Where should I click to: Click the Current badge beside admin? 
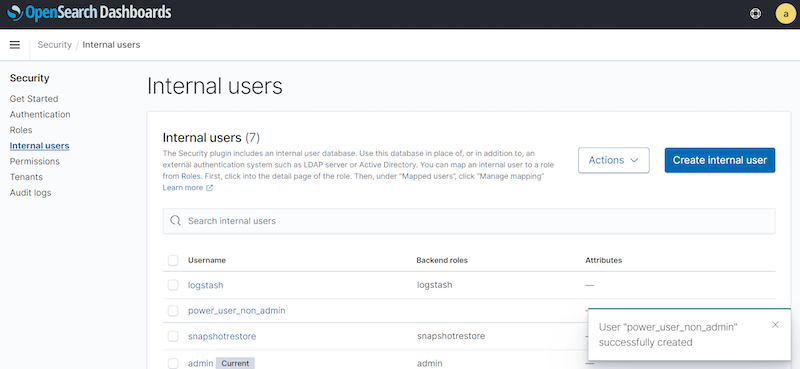[x=235, y=363]
